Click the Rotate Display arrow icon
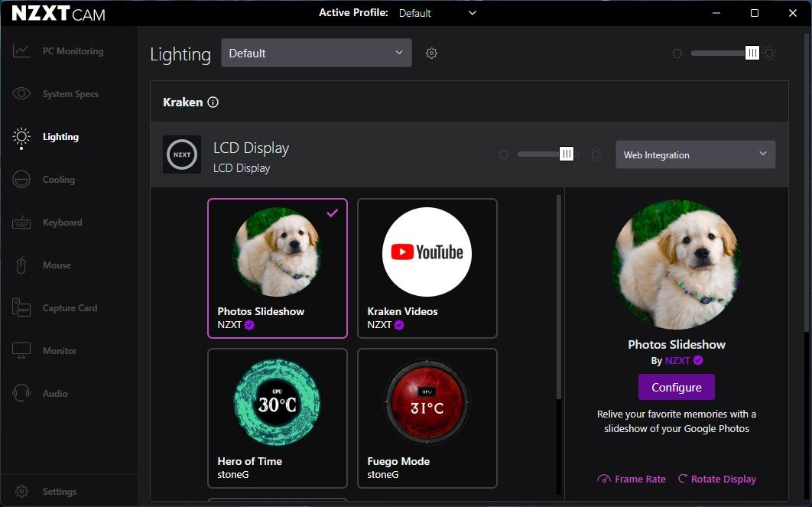This screenshot has width=812, height=507. click(683, 479)
